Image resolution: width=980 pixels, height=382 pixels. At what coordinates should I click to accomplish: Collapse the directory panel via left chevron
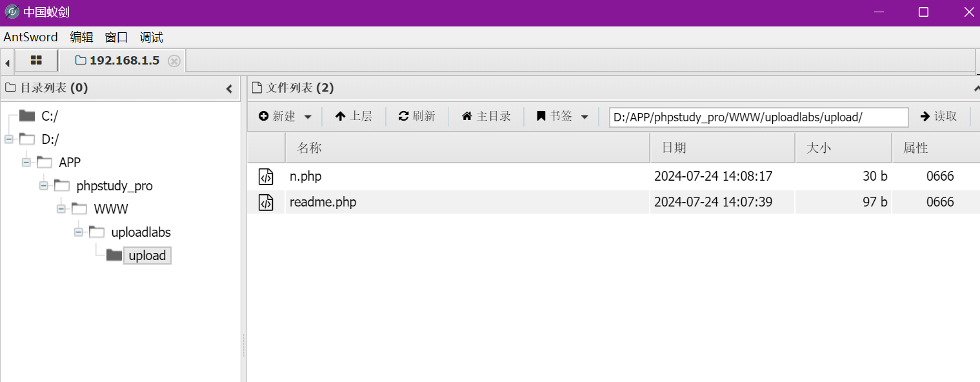(x=229, y=88)
